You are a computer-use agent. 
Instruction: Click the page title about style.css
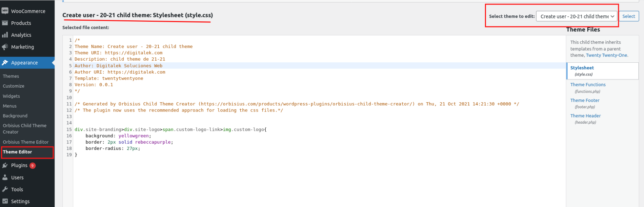[138, 15]
